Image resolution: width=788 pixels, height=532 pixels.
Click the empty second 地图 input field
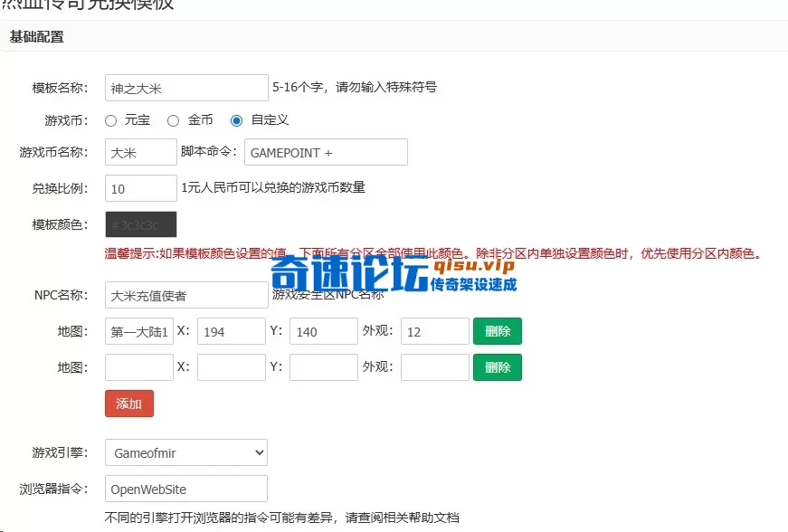tap(139, 367)
